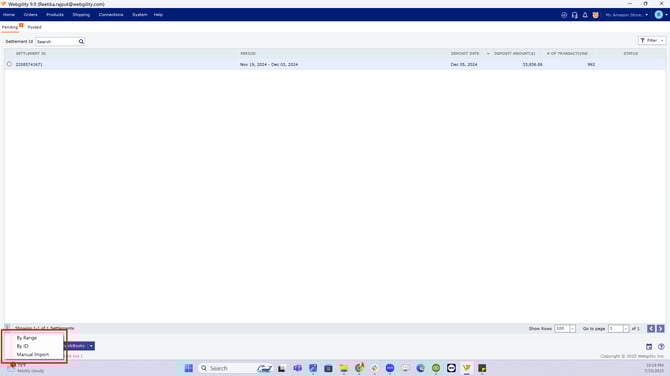Image resolution: width=670 pixels, height=376 pixels.
Task: Go to the next page arrow
Action: (x=660, y=329)
